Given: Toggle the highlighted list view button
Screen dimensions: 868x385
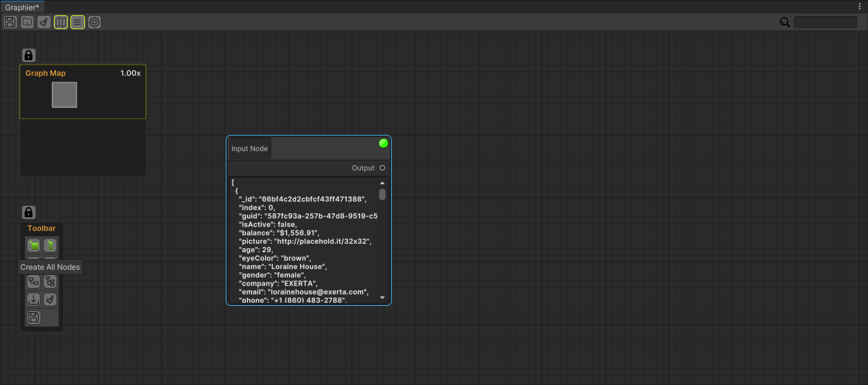Looking at the screenshot, I should click(x=77, y=22).
